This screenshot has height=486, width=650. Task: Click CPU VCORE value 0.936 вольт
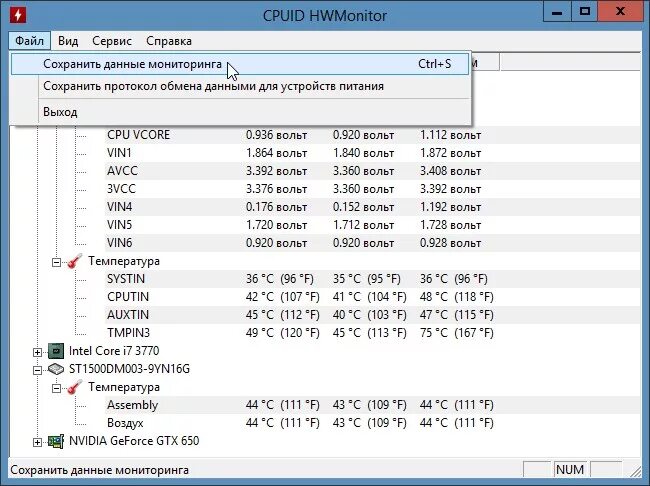click(x=276, y=135)
